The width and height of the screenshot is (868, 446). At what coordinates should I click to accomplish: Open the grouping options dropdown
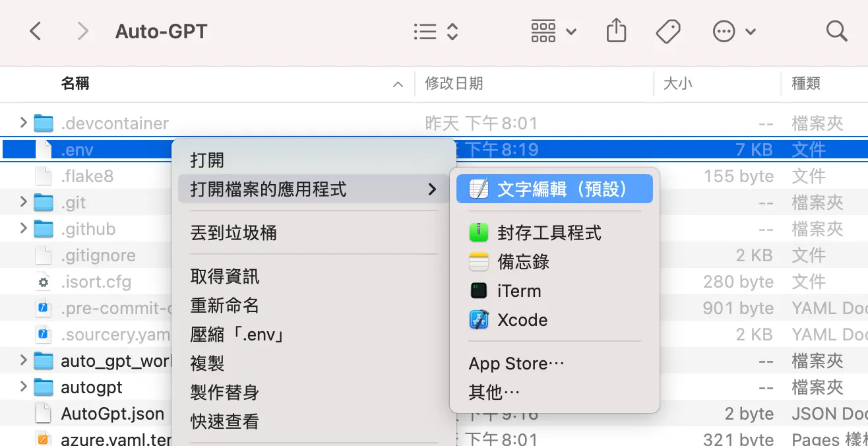[x=553, y=31]
